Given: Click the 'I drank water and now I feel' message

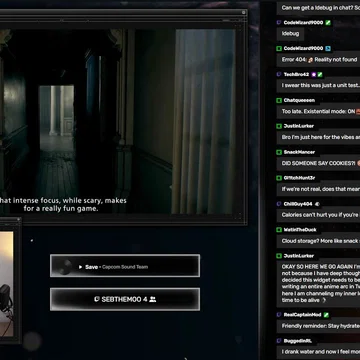Looking at the screenshot, I should coord(318,352).
